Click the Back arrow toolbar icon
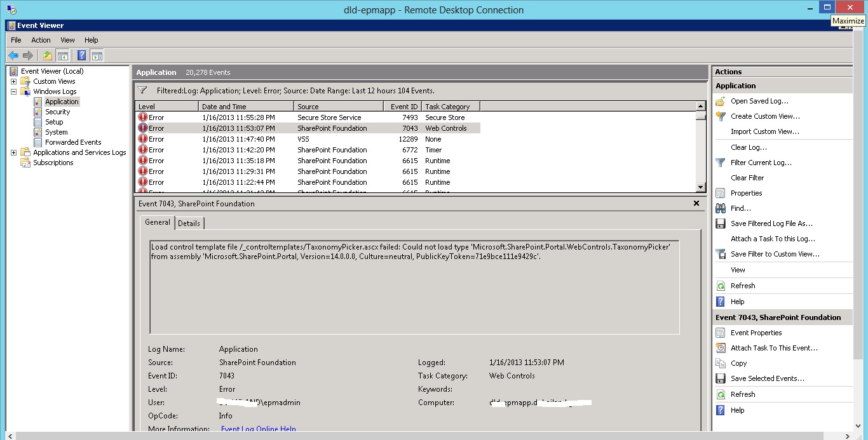868x440 pixels. click(13, 55)
